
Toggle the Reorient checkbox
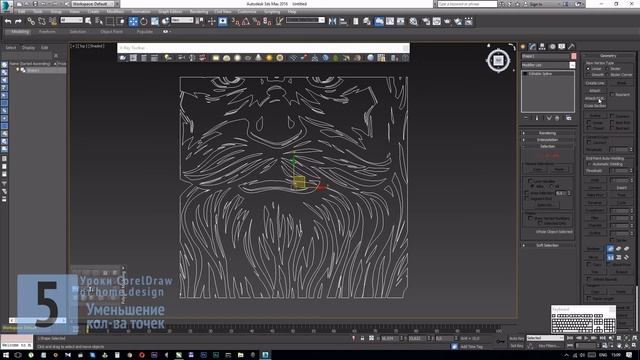612,94
